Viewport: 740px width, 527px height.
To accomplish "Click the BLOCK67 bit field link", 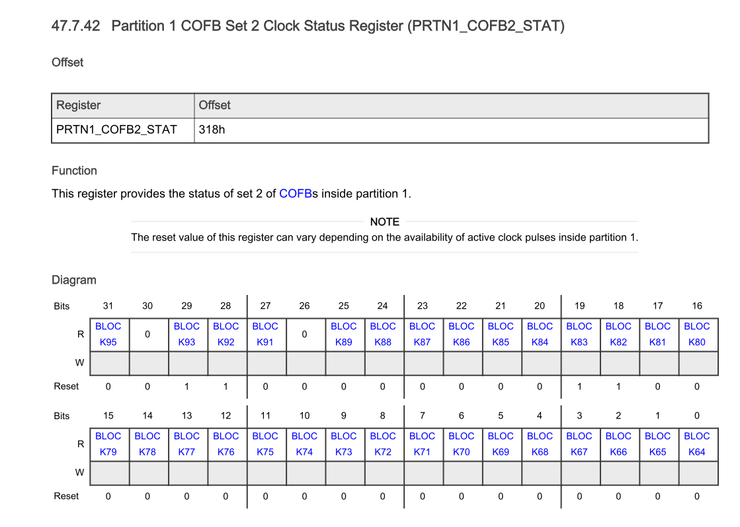I will [579, 444].
